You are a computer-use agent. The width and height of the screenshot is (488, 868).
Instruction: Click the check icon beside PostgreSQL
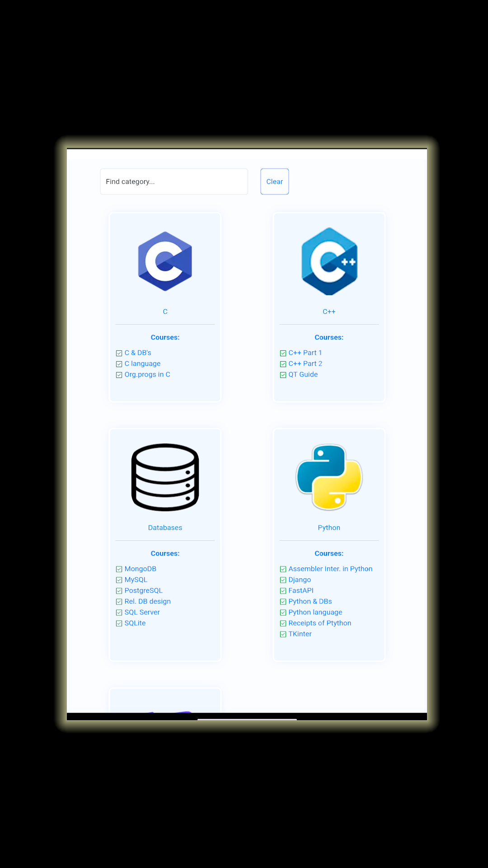click(119, 591)
